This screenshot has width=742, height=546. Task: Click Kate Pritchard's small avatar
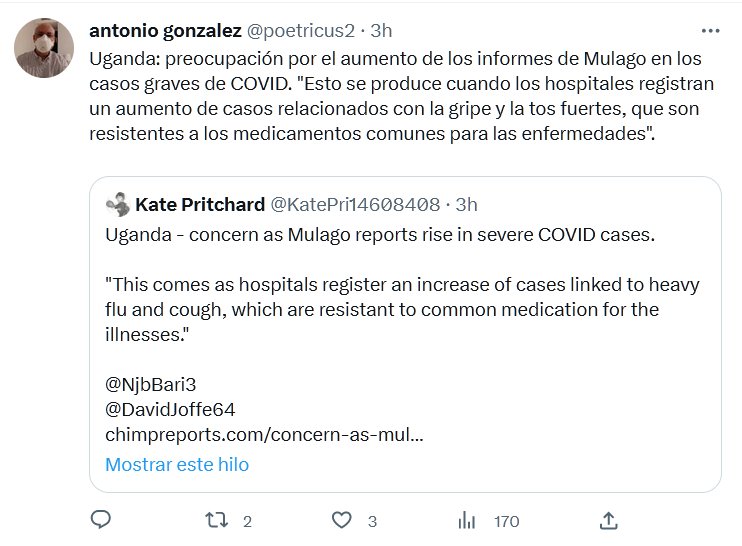coord(117,205)
